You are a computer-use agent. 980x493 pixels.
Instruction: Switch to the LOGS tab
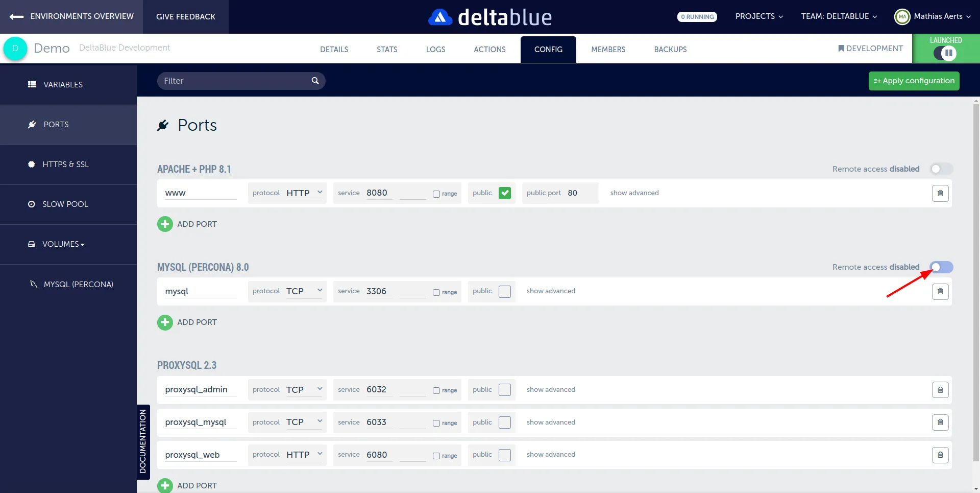click(x=435, y=49)
